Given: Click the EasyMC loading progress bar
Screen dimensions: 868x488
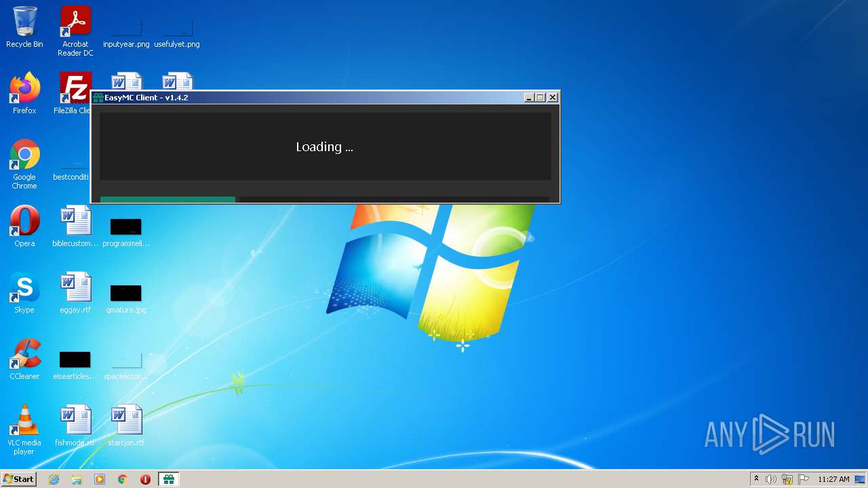Looking at the screenshot, I should (x=325, y=199).
